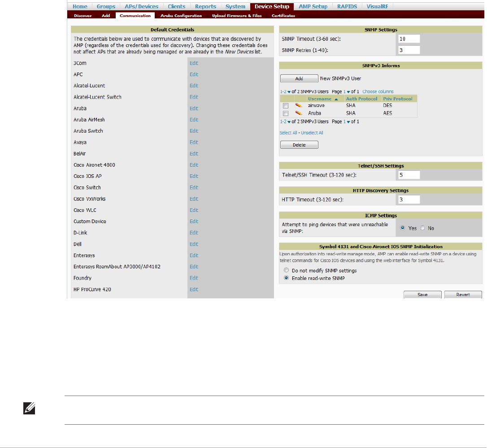Image resolution: width=487 pixels, height=448 pixels.
Task: Sort by Username column arrow
Action: coord(336,99)
